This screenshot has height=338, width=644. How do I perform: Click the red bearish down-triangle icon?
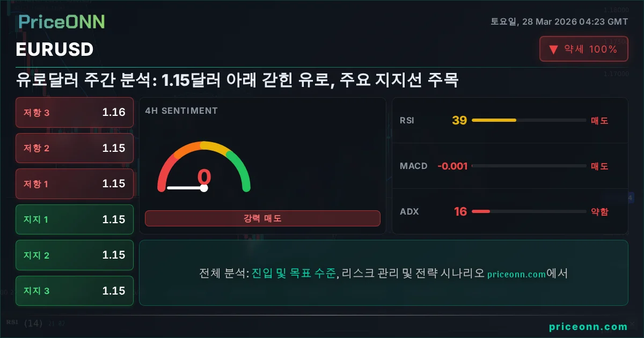tap(553, 50)
